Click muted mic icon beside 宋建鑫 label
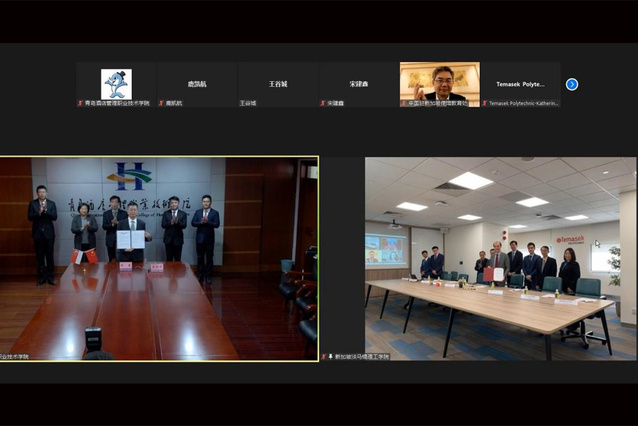Screen dimensions: 638x426 point(323,103)
